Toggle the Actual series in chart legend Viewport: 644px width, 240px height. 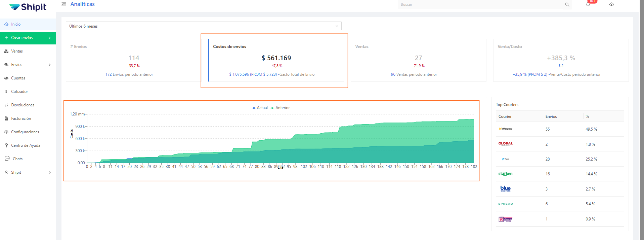click(260, 108)
